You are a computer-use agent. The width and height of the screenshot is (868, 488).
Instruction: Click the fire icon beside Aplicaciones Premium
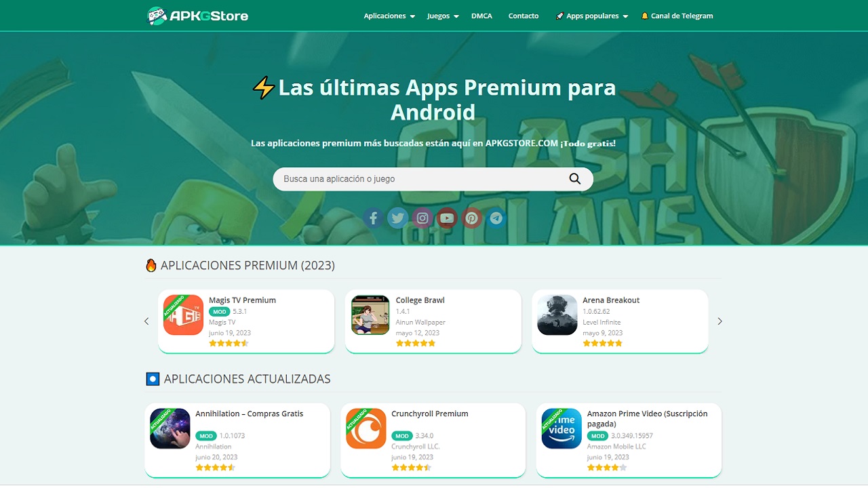click(151, 265)
